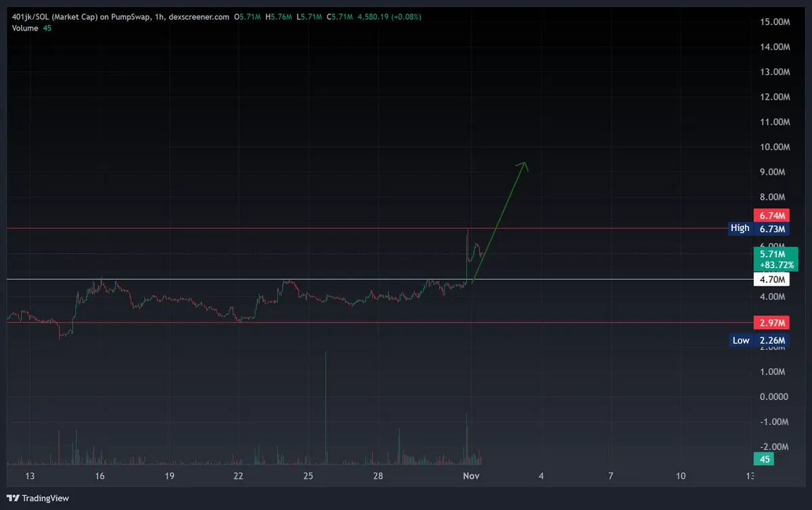Click the 28 date label on time axis
Viewport: 812px width, 510px height.
378,476
